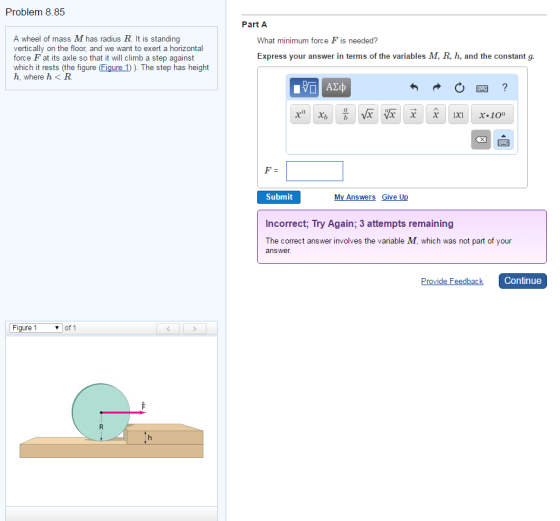Image resolution: width=560 pixels, height=521 pixels.
Task: Insert superscript exponent template
Action: coord(300,114)
